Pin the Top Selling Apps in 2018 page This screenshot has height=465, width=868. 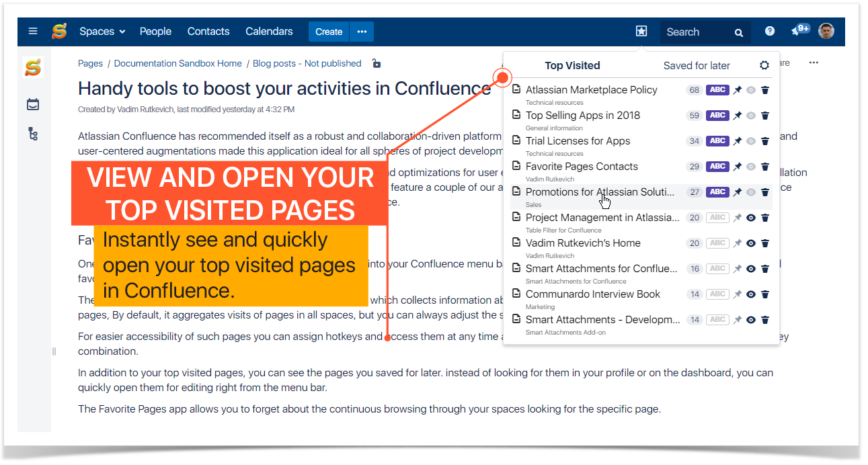(x=738, y=116)
